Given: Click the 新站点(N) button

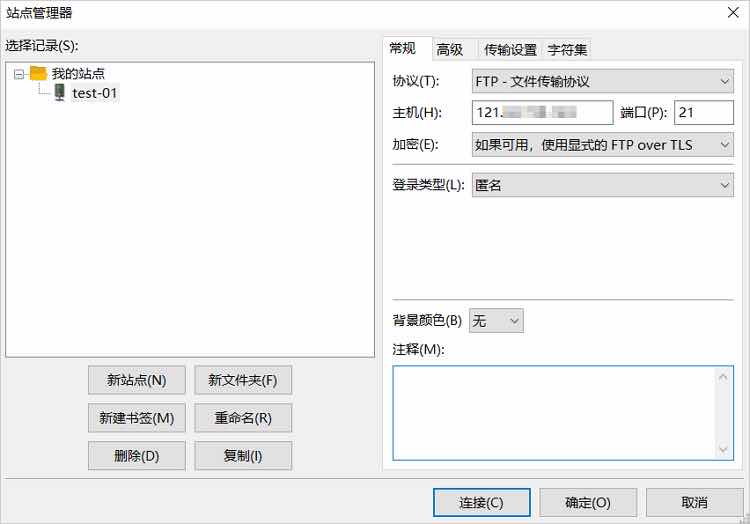Looking at the screenshot, I should (136, 380).
